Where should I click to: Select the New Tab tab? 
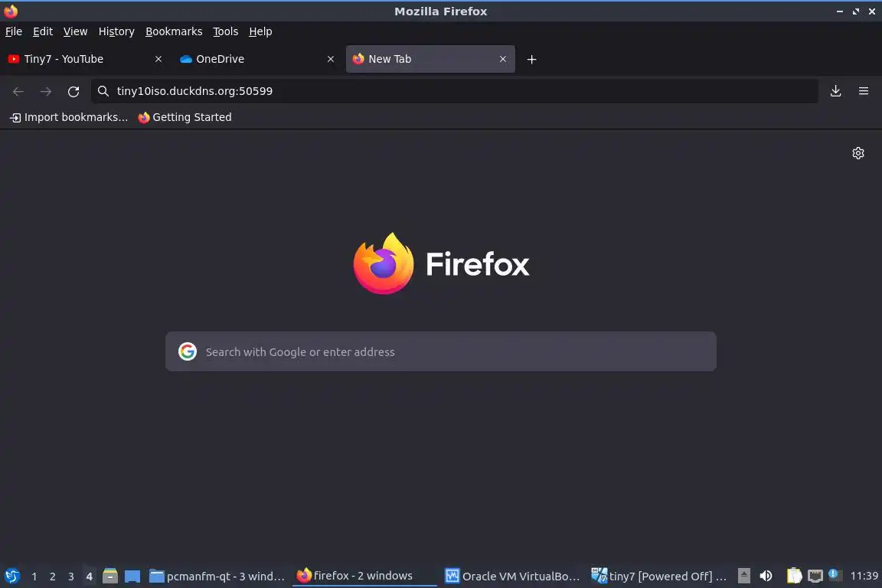(x=430, y=59)
